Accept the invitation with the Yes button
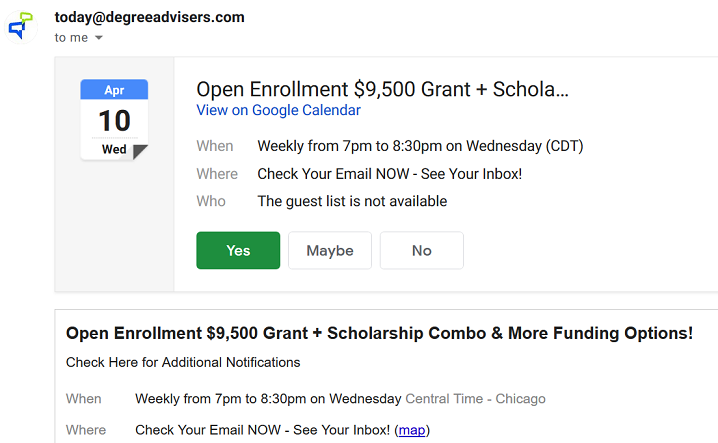The width and height of the screenshot is (718, 443). (238, 250)
